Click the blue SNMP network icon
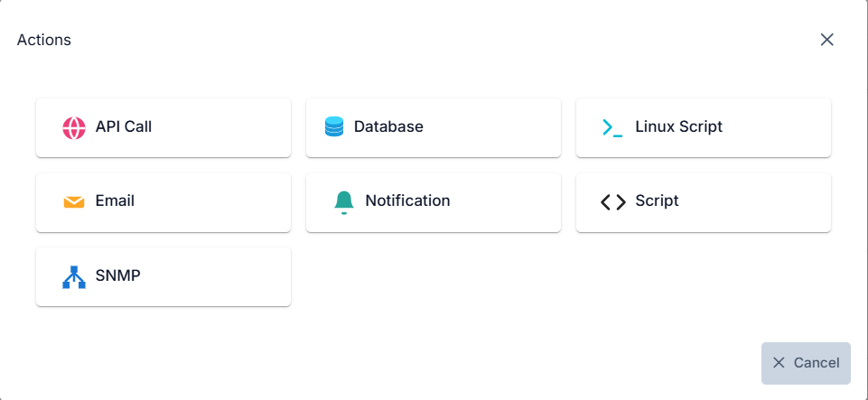This screenshot has height=400, width=868. [x=74, y=276]
